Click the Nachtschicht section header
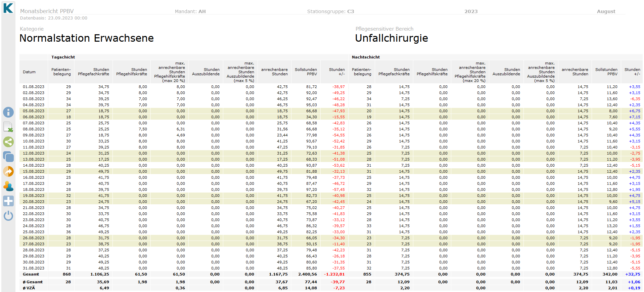644x292 pixels. click(x=366, y=57)
